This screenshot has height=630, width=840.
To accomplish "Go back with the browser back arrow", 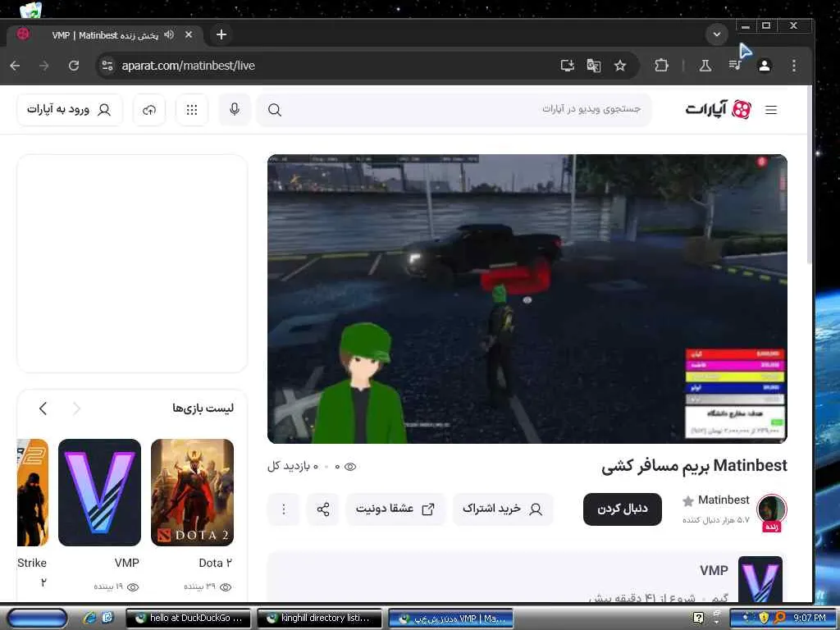I will click(x=15, y=66).
